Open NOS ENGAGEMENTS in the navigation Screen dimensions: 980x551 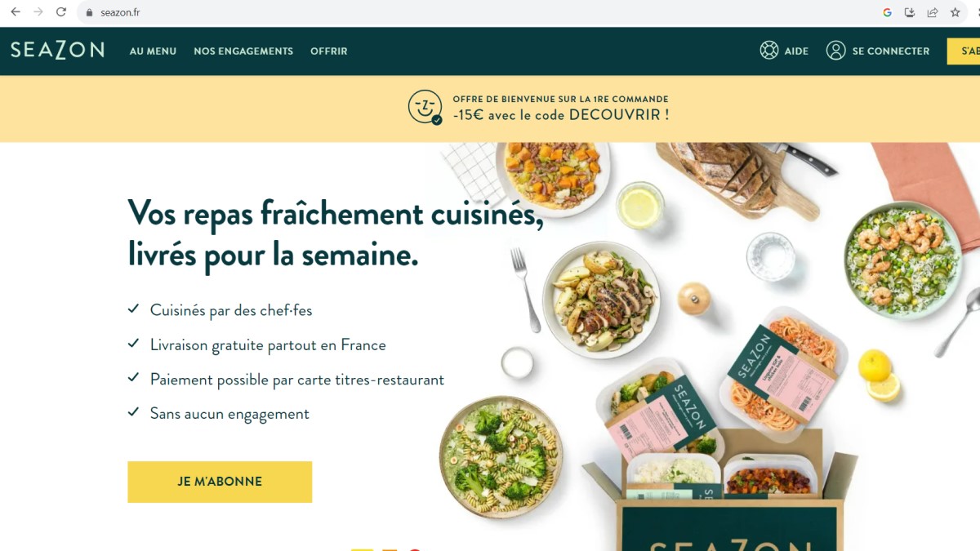(243, 51)
